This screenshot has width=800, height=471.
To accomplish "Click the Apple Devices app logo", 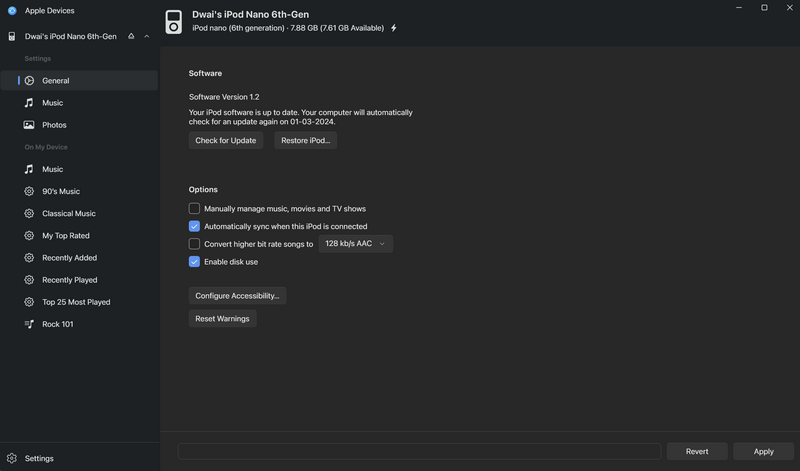I will point(12,10).
